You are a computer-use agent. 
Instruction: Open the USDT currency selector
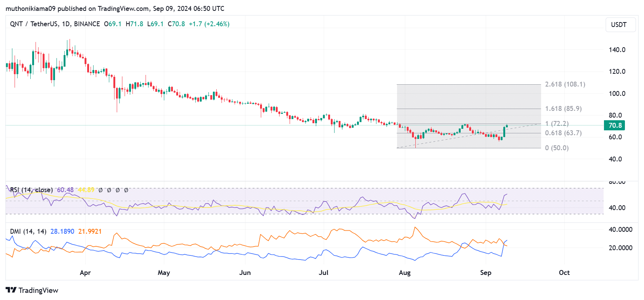(620, 25)
